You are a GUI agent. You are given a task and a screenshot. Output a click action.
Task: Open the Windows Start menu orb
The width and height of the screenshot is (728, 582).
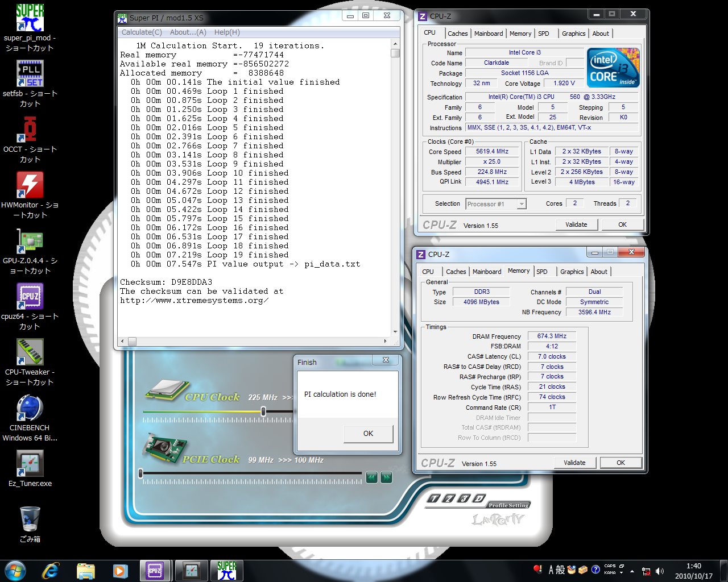(15, 571)
